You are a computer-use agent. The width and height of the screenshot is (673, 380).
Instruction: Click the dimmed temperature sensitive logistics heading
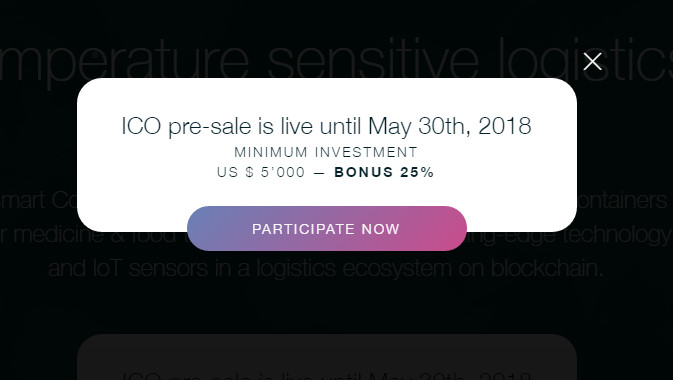click(336, 60)
